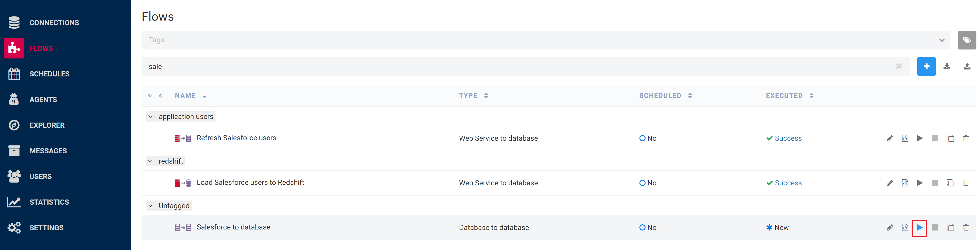Open the Agents section
The image size is (980, 250).
(x=43, y=99)
